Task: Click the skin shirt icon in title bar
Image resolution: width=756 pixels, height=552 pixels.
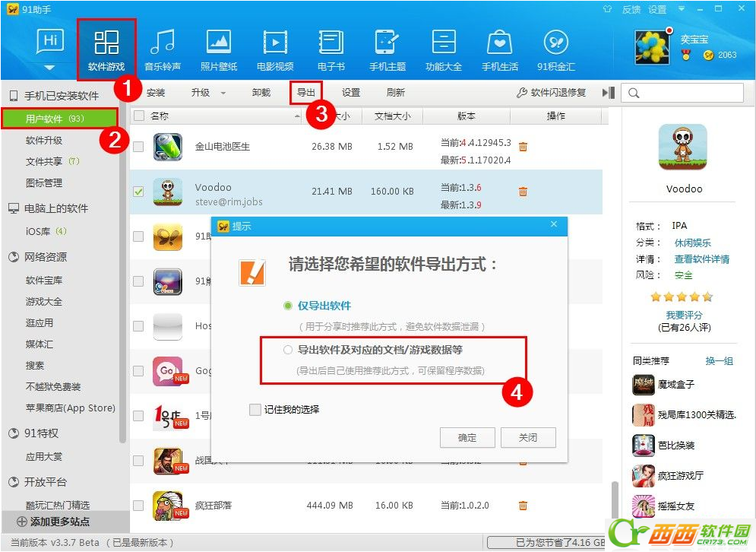Action: (x=607, y=9)
